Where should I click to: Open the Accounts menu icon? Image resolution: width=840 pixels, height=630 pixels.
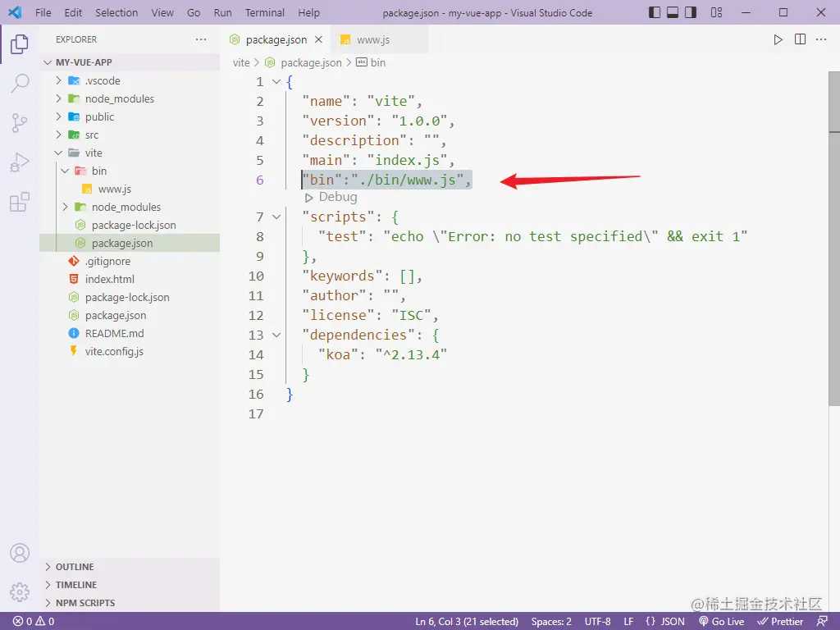point(20,553)
